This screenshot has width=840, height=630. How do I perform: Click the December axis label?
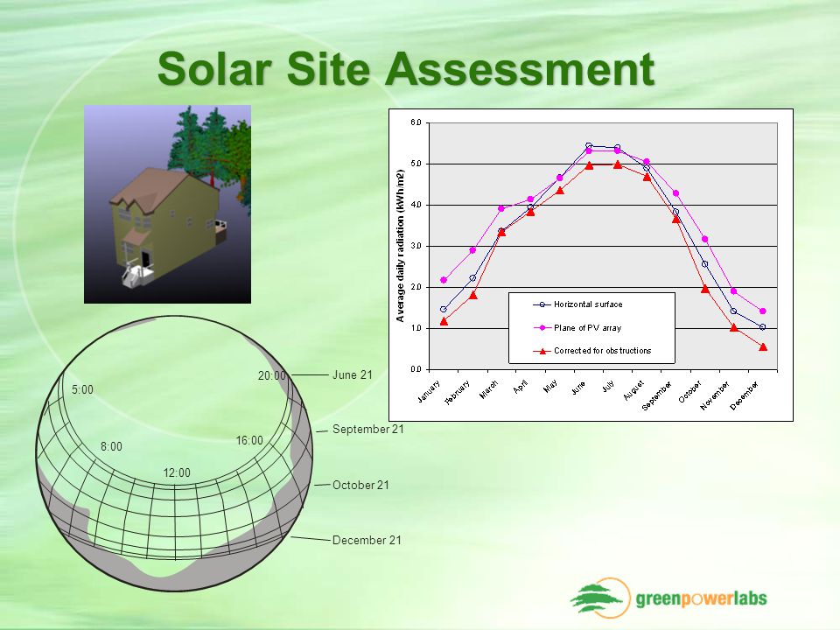click(x=745, y=395)
